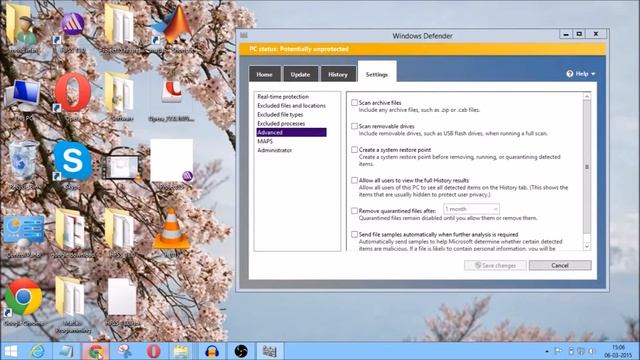The image size is (640, 360).
Task: Open the MATLAB desktop shortcut
Action: 172,25
